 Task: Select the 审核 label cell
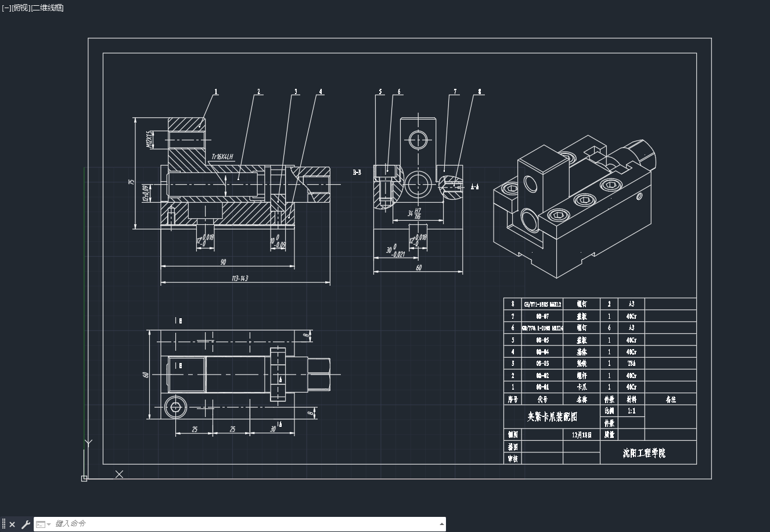click(513, 459)
